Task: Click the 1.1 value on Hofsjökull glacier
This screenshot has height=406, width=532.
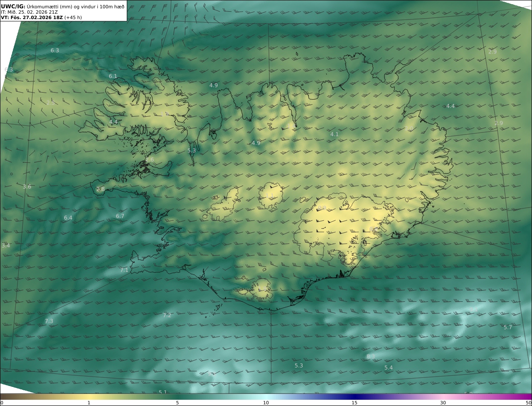Action: [x=270, y=196]
